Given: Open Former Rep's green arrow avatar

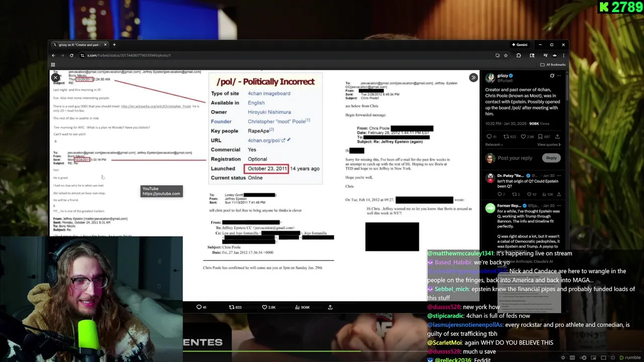Looking at the screenshot, I should [x=490, y=208].
